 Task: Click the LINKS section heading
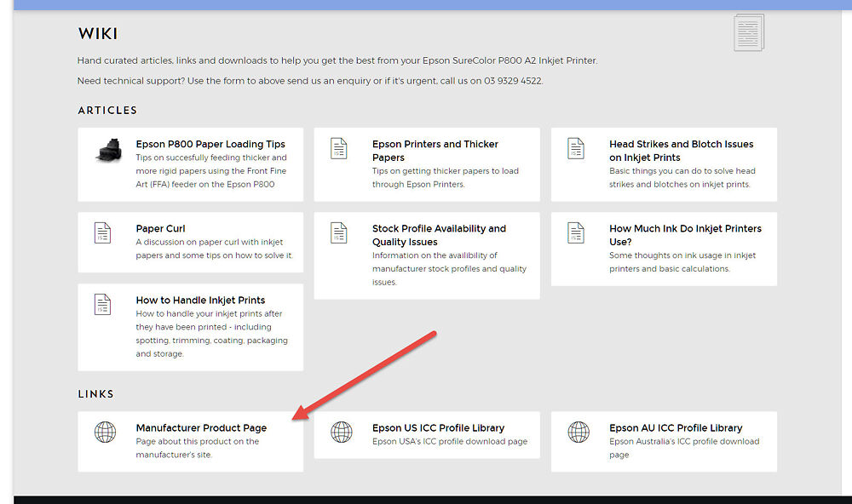(x=95, y=393)
